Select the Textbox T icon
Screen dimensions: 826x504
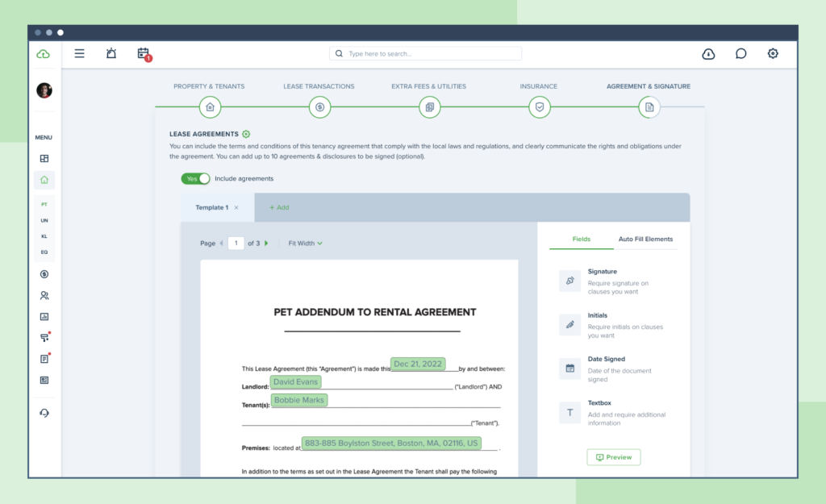point(570,412)
